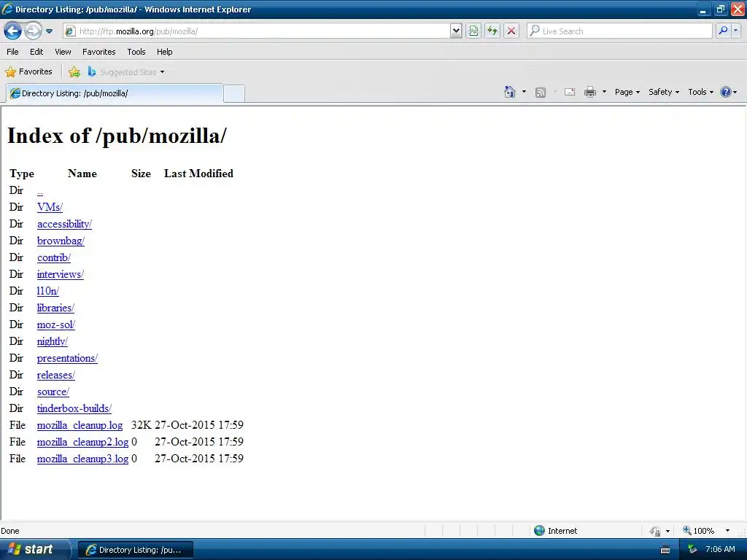The height and width of the screenshot is (560, 747).
Task: Open the nightly/ directory link
Action: pyautogui.click(x=53, y=341)
